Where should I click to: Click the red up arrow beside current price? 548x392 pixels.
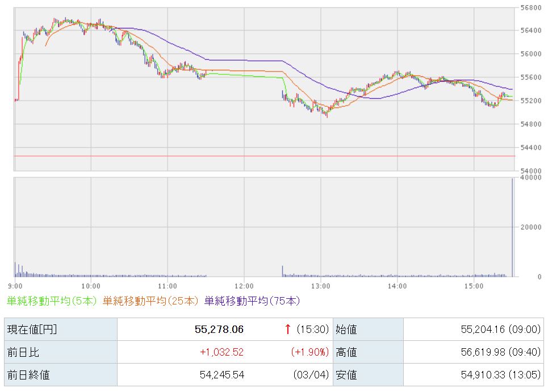(x=288, y=329)
